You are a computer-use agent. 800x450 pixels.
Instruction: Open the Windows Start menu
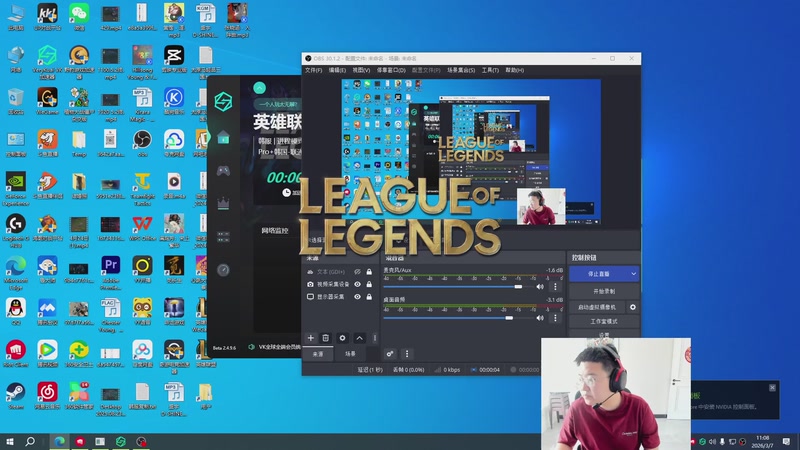[10, 441]
